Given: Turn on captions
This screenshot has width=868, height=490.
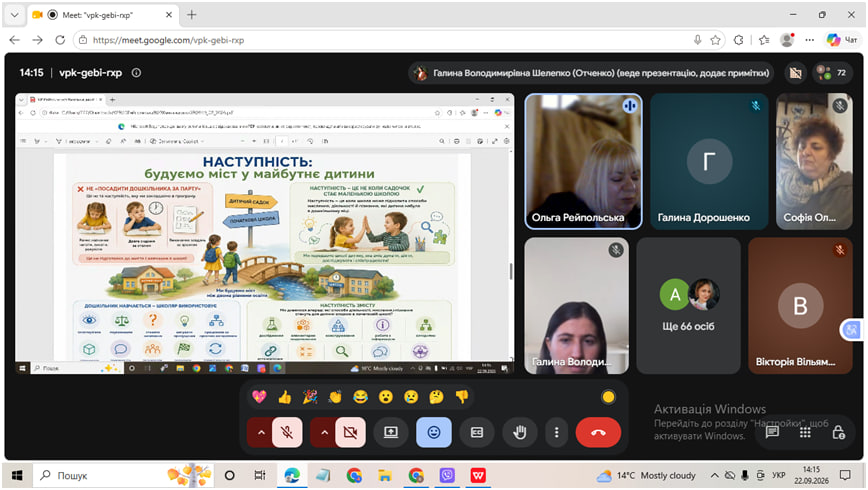Looking at the screenshot, I should coord(477,432).
